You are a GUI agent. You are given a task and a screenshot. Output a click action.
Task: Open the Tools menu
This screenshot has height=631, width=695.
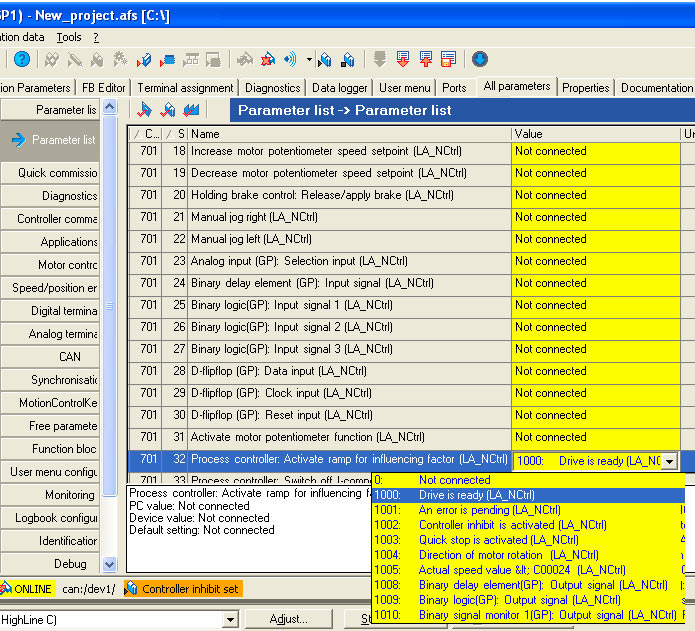pos(69,37)
